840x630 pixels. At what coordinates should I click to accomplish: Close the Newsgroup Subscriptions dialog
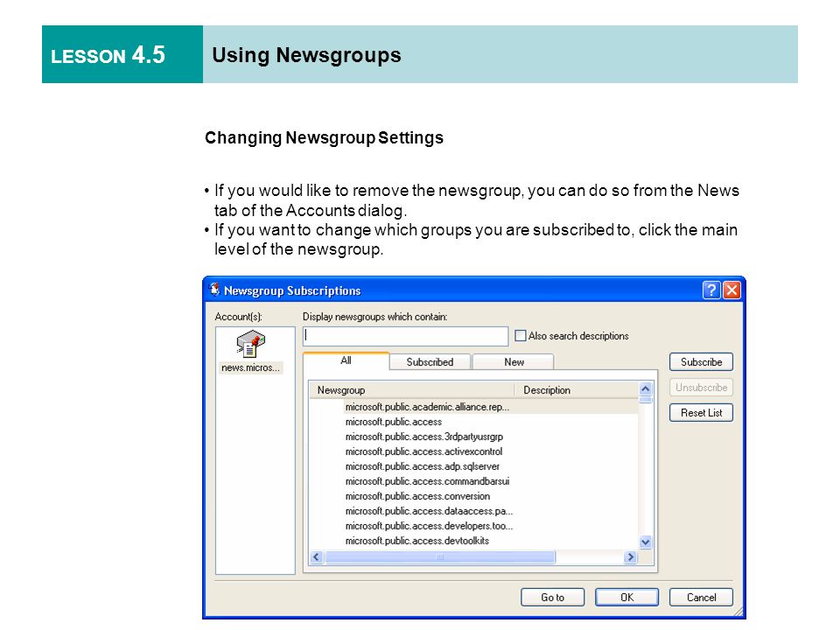(731, 290)
